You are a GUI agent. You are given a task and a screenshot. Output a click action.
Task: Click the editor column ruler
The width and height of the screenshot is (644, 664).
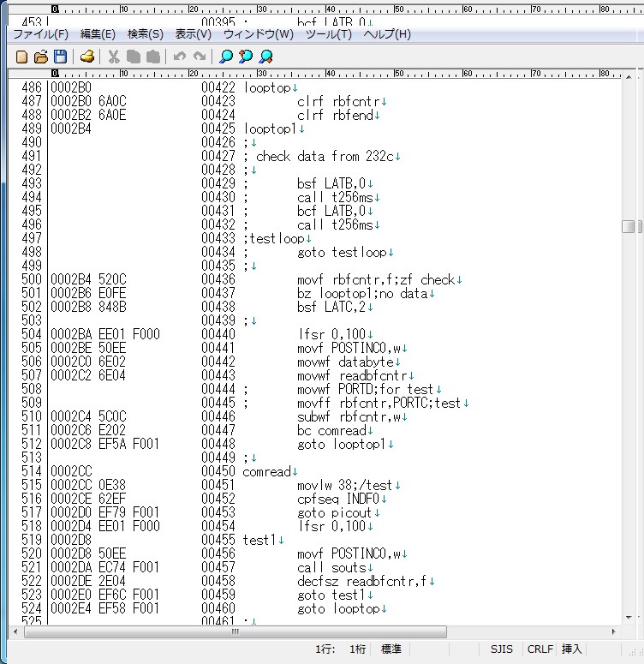click(315, 74)
